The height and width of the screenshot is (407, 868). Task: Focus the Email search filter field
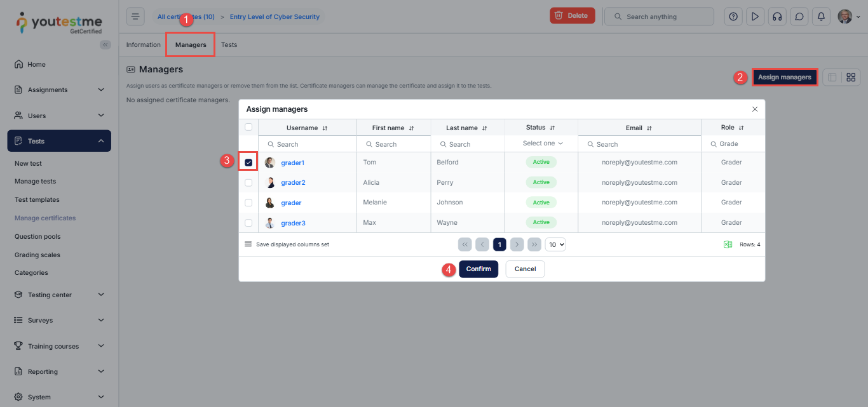coord(639,144)
